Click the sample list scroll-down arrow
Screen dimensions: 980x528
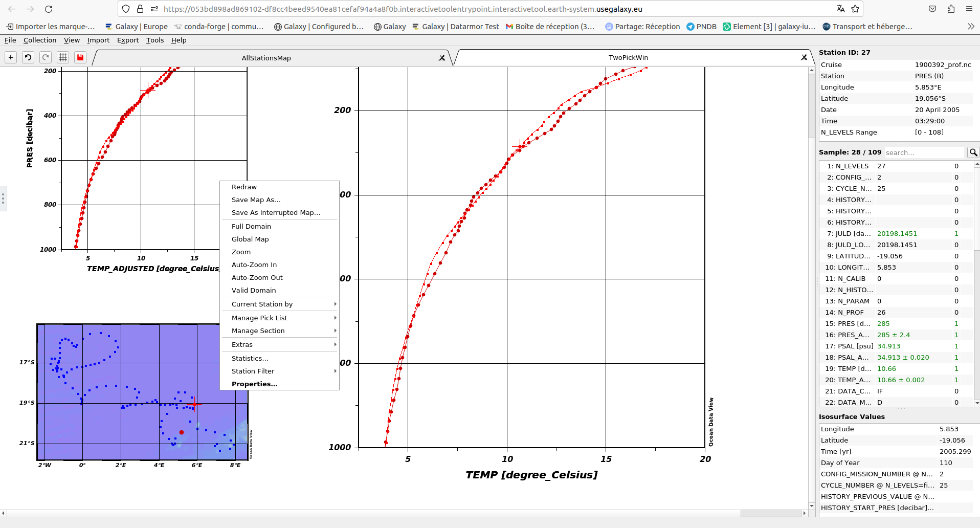(976, 403)
